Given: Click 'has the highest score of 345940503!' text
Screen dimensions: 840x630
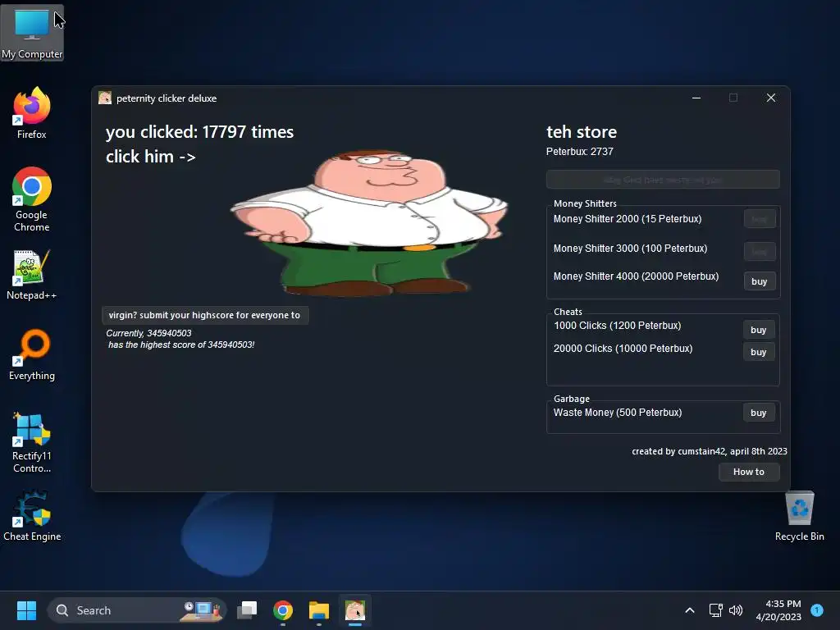Looking at the screenshot, I should pyautogui.click(x=181, y=345).
